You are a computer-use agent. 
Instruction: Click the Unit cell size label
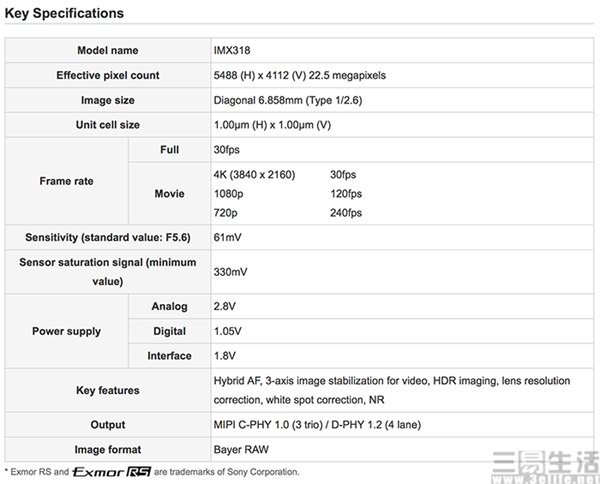coord(108,125)
